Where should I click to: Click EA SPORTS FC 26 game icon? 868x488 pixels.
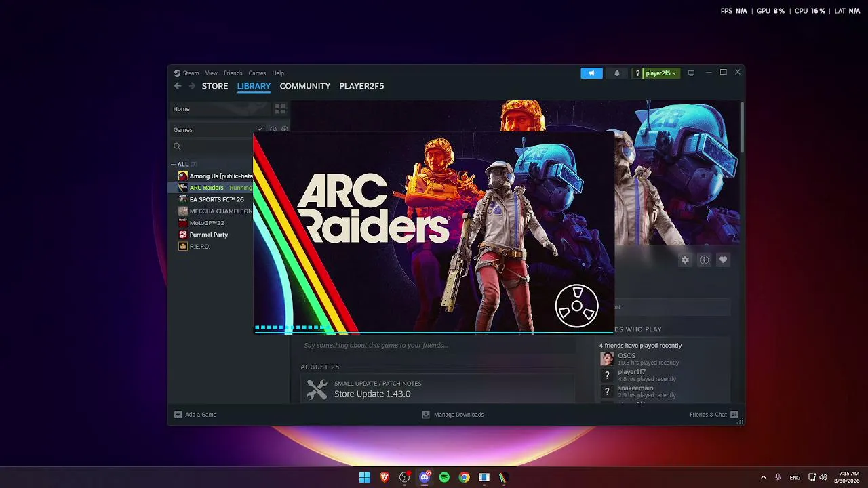coord(182,199)
